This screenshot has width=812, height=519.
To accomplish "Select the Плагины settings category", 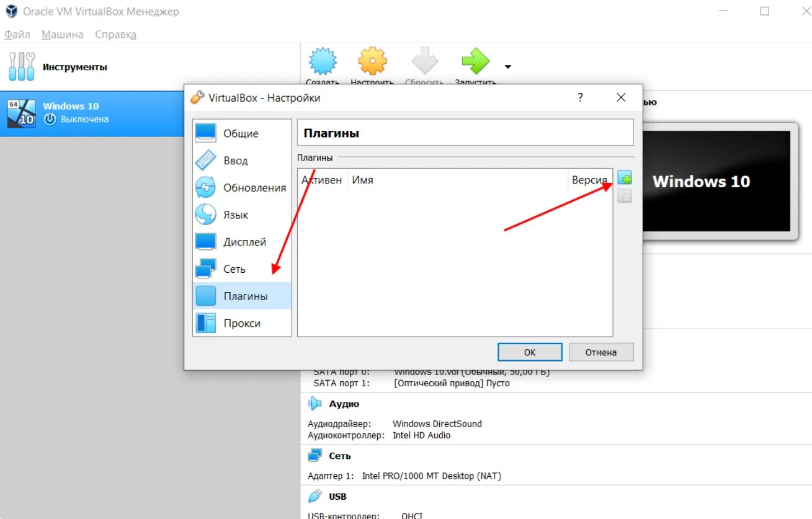I will pos(242,296).
